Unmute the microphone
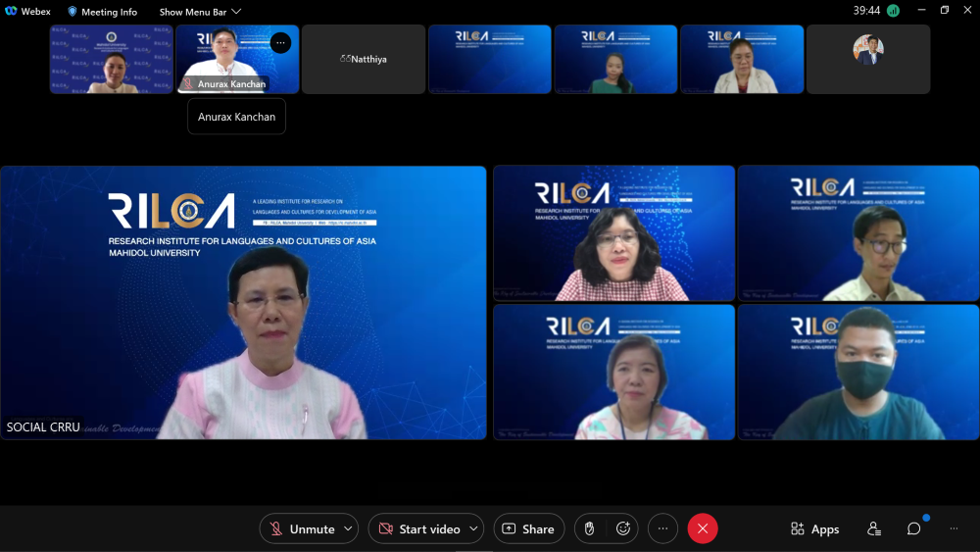This screenshot has height=552, width=980. click(x=303, y=528)
